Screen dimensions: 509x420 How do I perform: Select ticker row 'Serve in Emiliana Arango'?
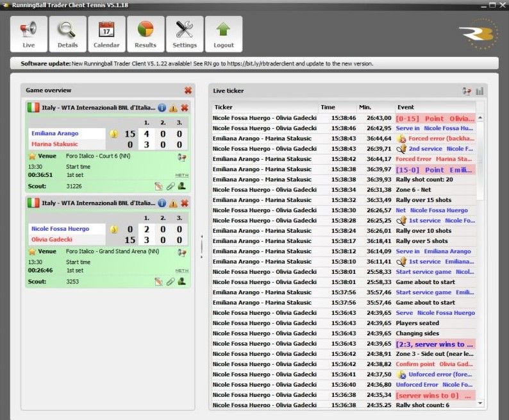[344, 251]
